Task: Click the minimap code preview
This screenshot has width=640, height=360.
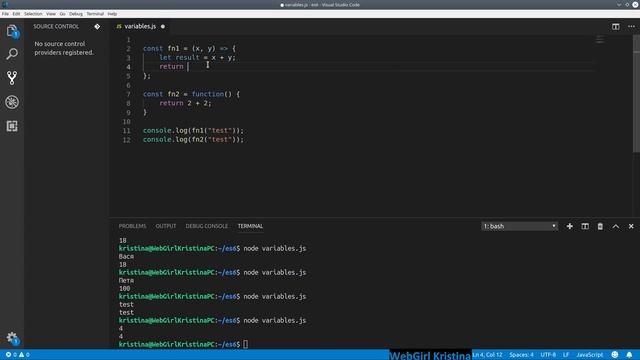Action: pos(600,39)
